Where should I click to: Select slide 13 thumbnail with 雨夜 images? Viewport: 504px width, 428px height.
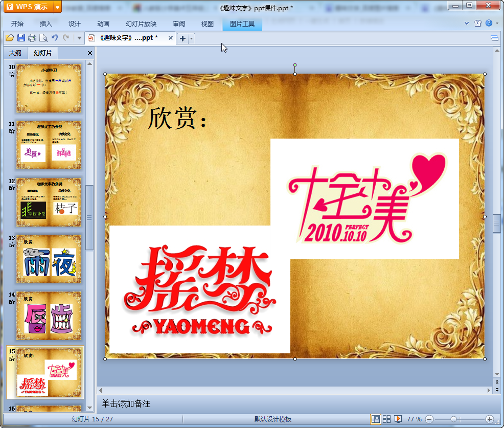[49, 259]
